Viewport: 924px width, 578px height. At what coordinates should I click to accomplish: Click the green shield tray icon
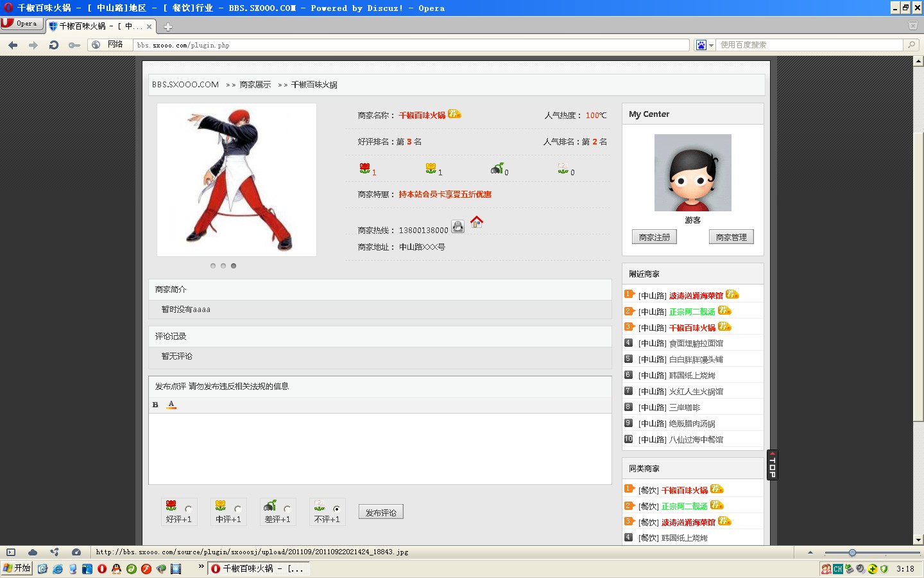[884, 569]
